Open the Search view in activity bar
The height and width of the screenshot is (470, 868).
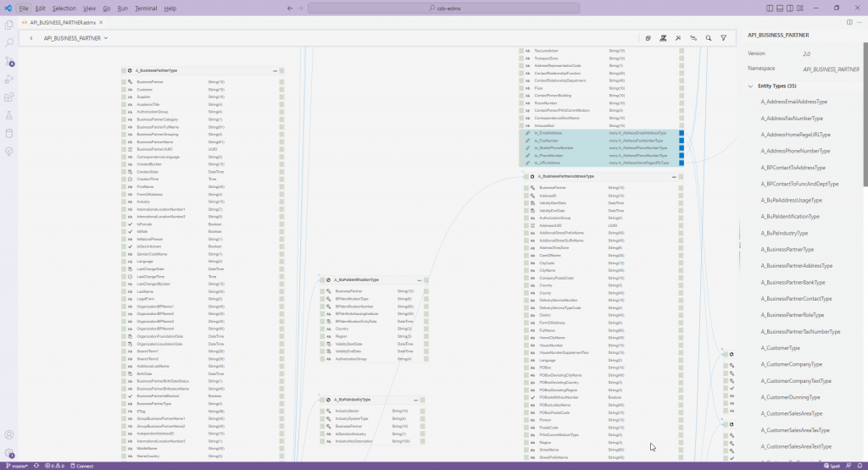click(x=8, y=42)
